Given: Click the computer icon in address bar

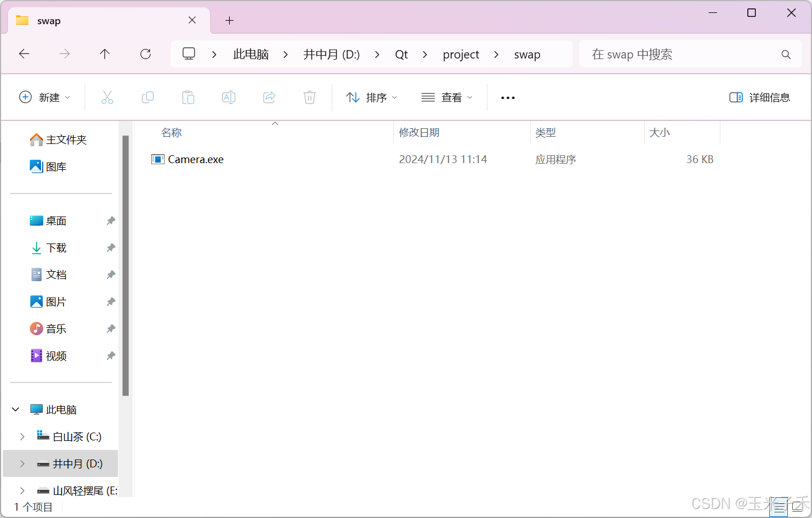Looking at the screenshot, I should [189, 54].
